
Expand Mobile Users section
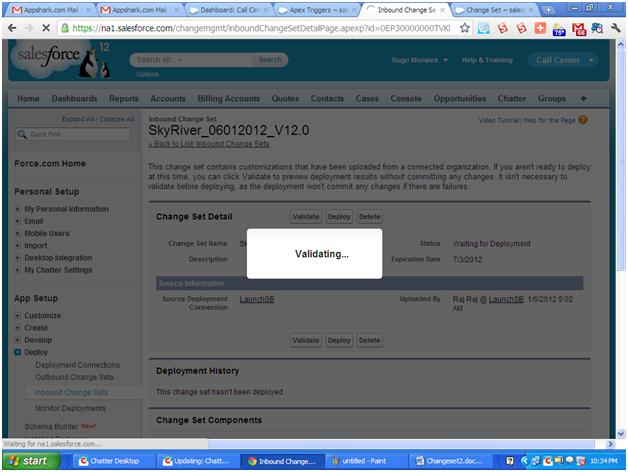click(x=18, y=233)
